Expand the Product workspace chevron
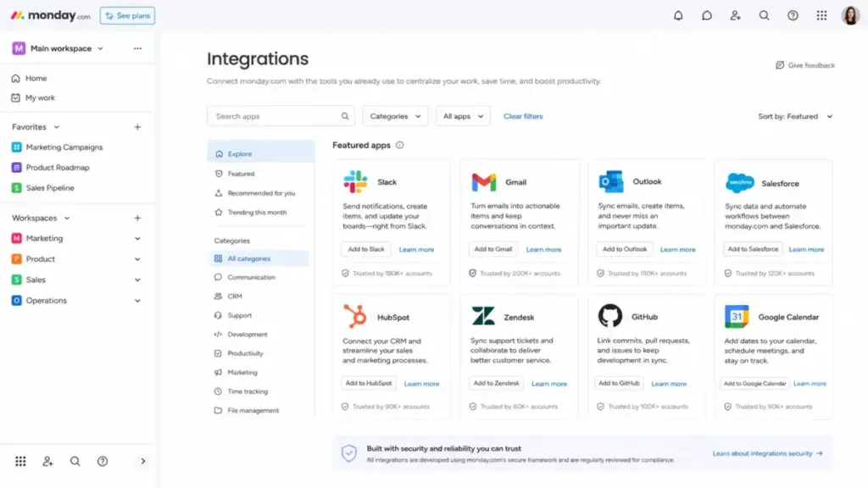Image resolution: width=868 pixels, height=488 pixels. tap(137, 259)
